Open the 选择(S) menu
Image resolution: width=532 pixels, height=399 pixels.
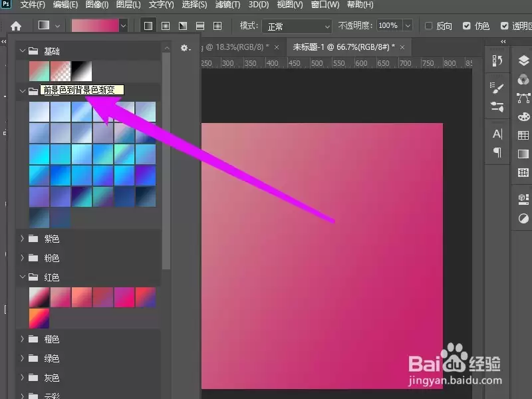click(x=194, y=5)
